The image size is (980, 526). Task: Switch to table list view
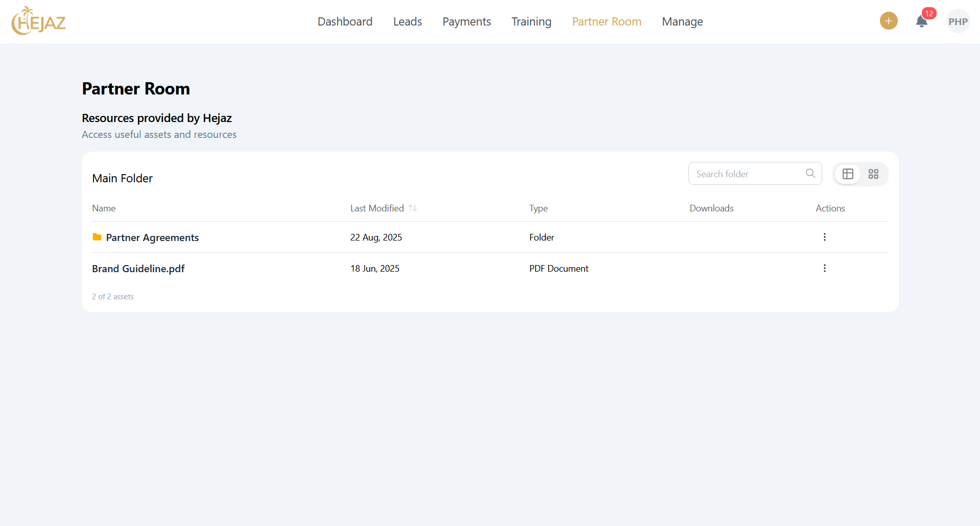tap(848, 174)
